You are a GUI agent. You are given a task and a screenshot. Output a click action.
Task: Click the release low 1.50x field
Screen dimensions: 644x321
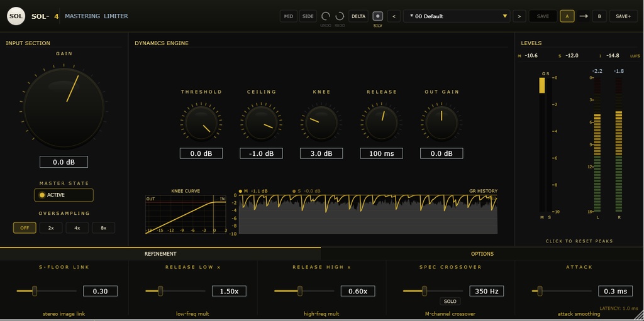(x=229, y=291)
